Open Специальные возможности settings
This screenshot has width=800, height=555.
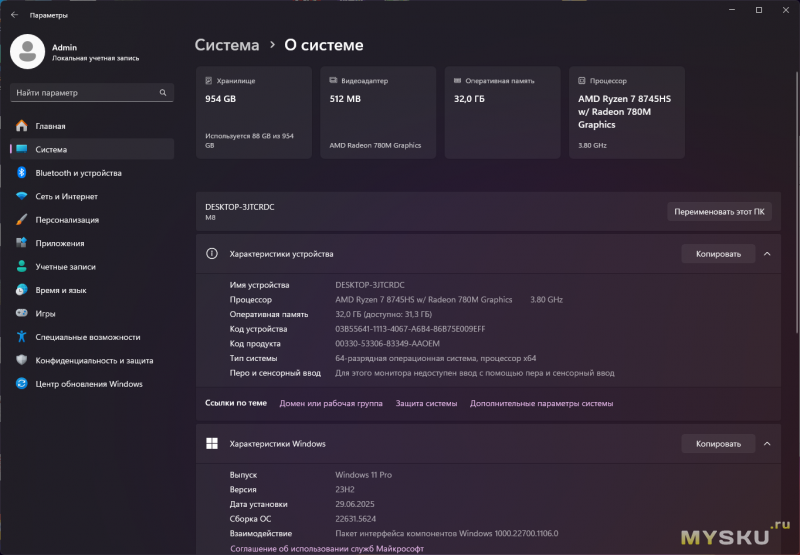coord(92,337)
